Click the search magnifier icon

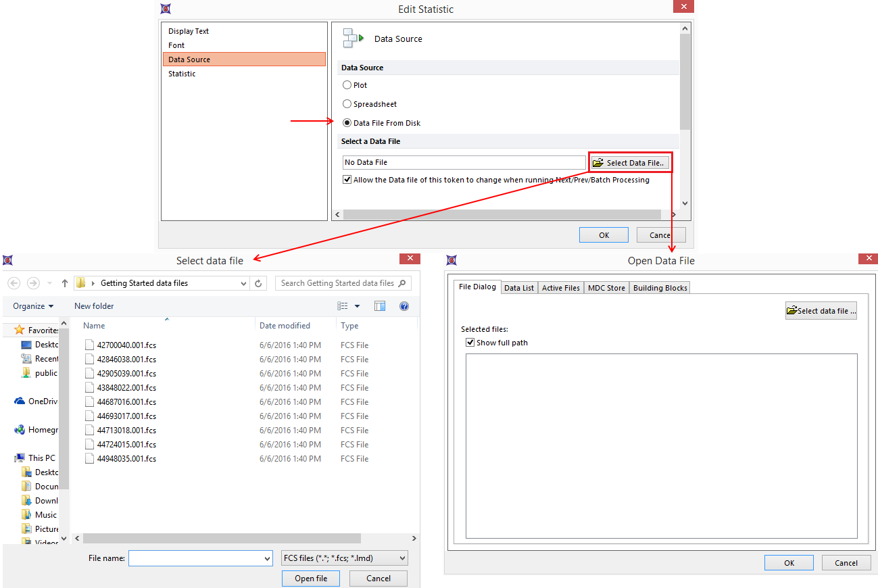(x=401, y=283)
